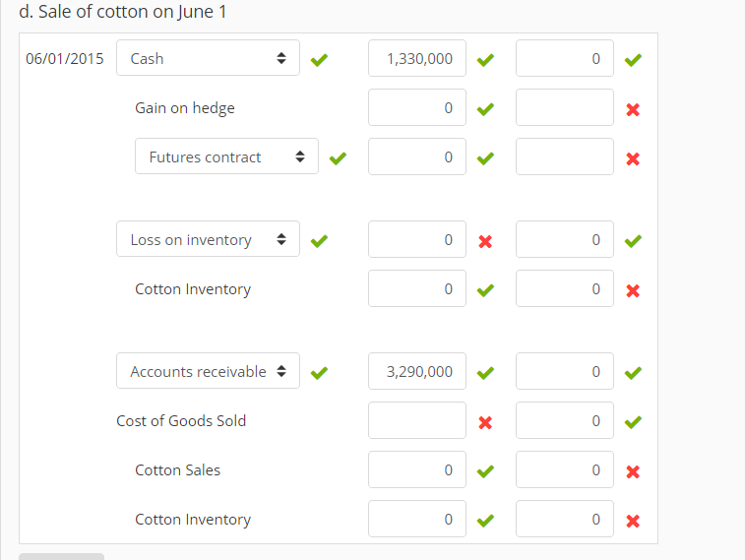
Task: Click the red X beside the Futures contract credit
Action: click(633, 158)
